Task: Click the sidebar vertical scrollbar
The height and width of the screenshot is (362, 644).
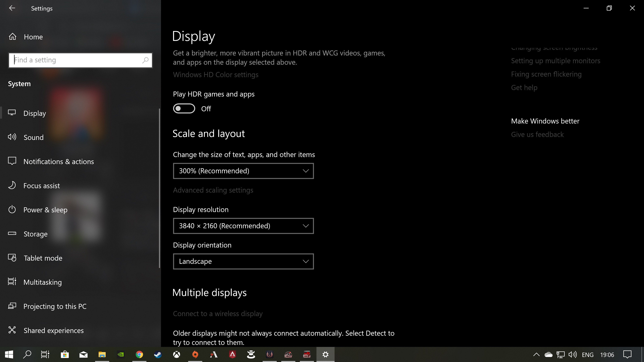Action: click(x=159, y=187)
